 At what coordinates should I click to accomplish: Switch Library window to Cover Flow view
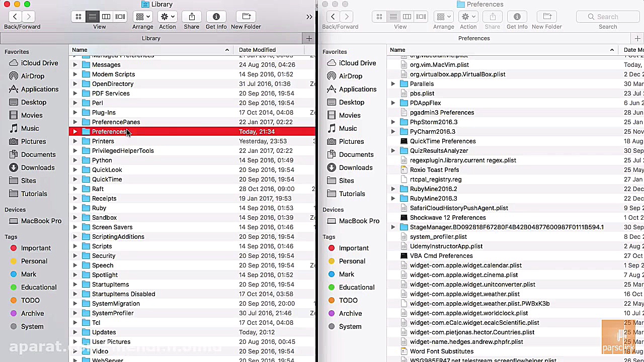(x=120, y=17)
